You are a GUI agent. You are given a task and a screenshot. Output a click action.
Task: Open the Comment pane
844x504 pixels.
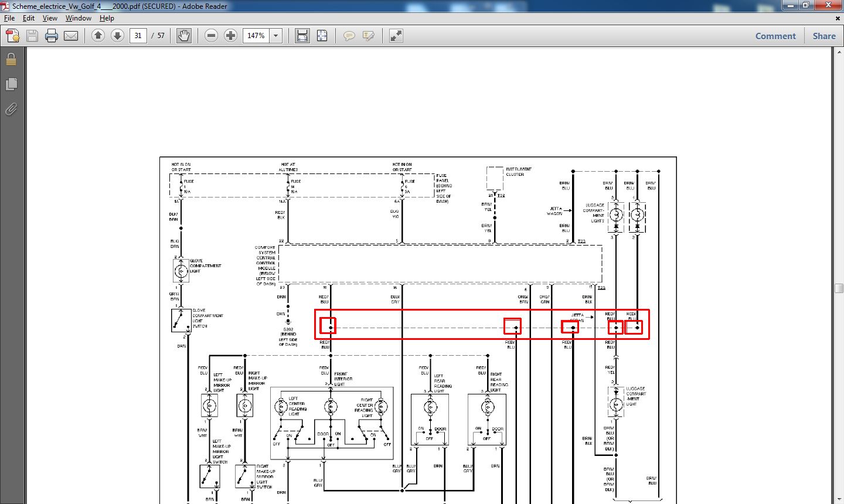775,36
